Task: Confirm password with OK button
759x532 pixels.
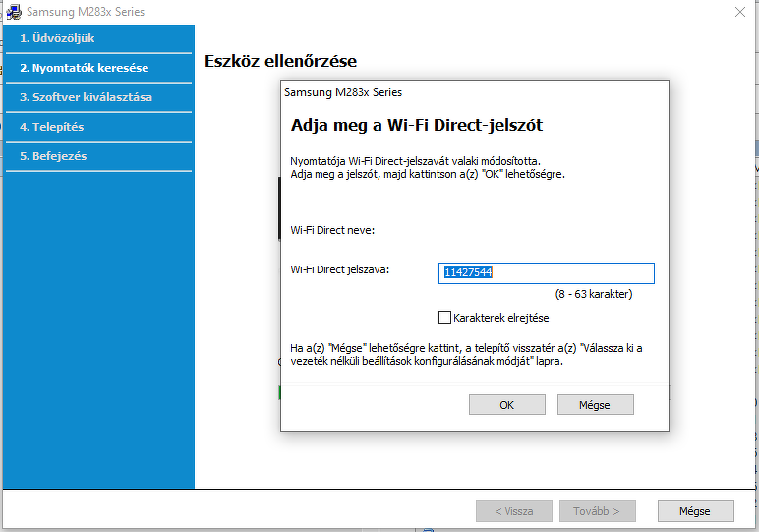Action: tap(506, 405)
